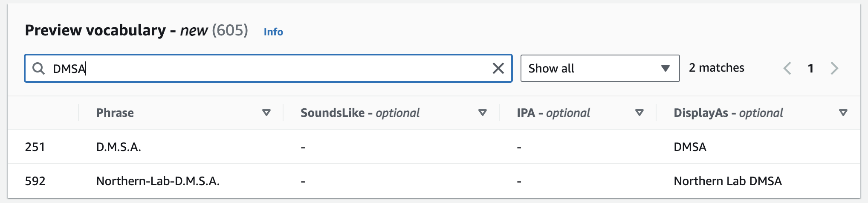Edit the DMSA DisplayAs cell in row 251
Screen dimensions: 868x203
[x=690, y=147]
